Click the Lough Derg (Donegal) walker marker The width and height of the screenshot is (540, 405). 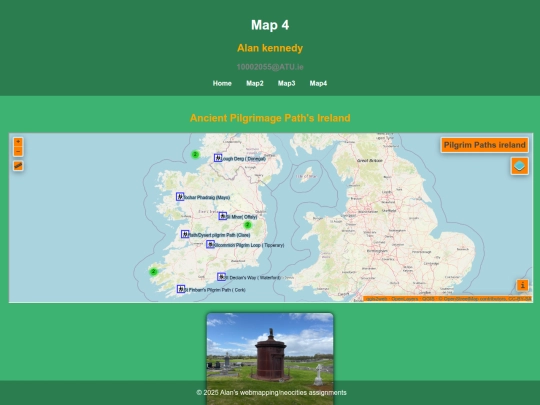click(218, 158)
